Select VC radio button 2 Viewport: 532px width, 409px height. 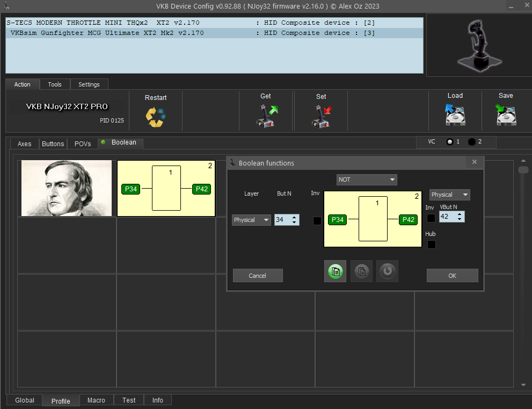pyautogui.click(x=472, y=142)
